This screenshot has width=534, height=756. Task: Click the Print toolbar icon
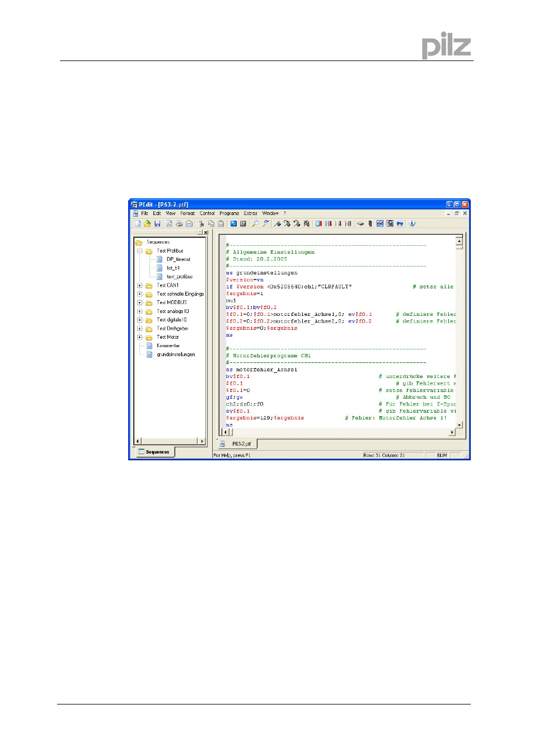[x=179, y=223]
